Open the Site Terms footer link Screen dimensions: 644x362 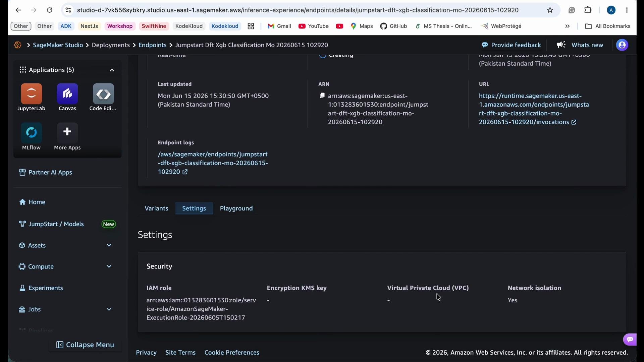coord(180,353)
